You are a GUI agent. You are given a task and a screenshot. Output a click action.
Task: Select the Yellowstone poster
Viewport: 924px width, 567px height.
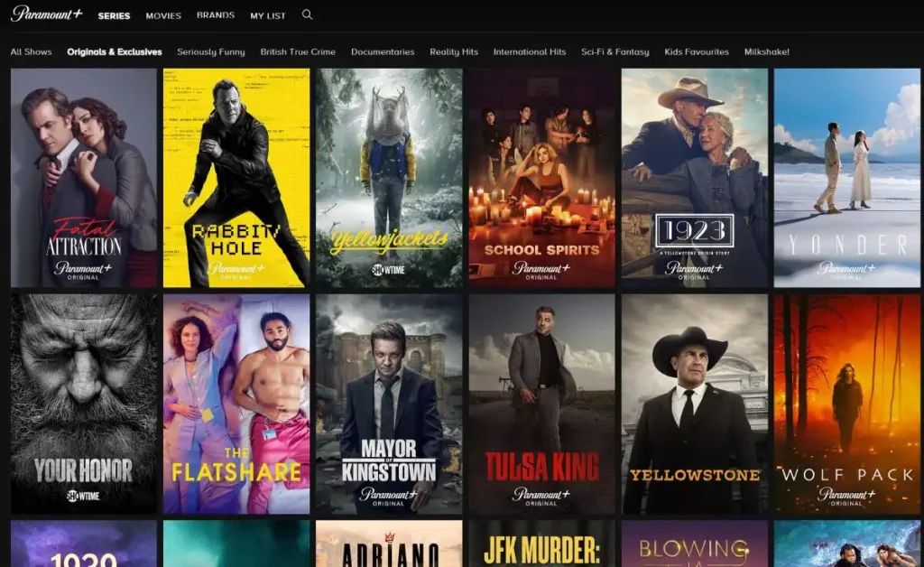695,404
